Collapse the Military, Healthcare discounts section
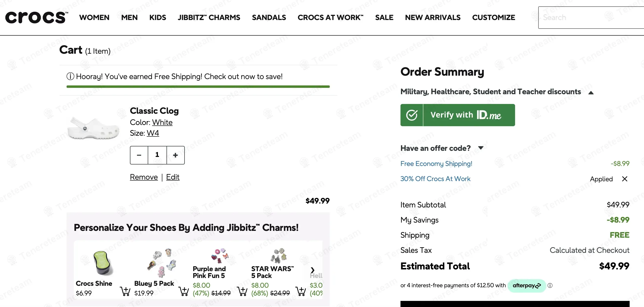644x307 pixels. [591, 93]
